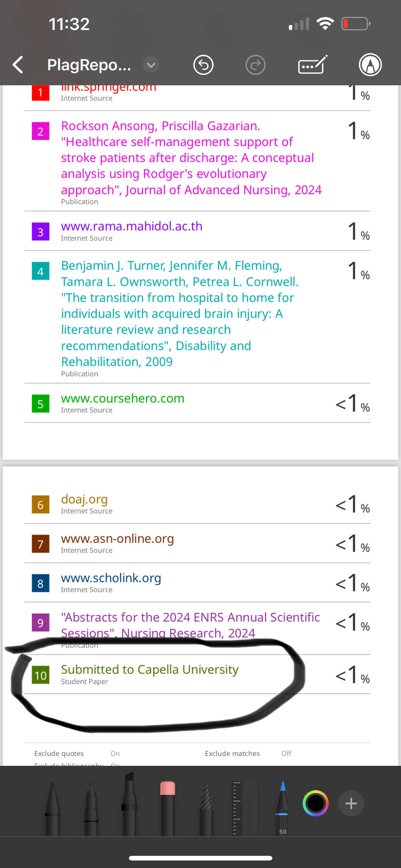Open the doaj.org source entry
Viewport: 401px width, 868px height.
[x=84, y=499]
